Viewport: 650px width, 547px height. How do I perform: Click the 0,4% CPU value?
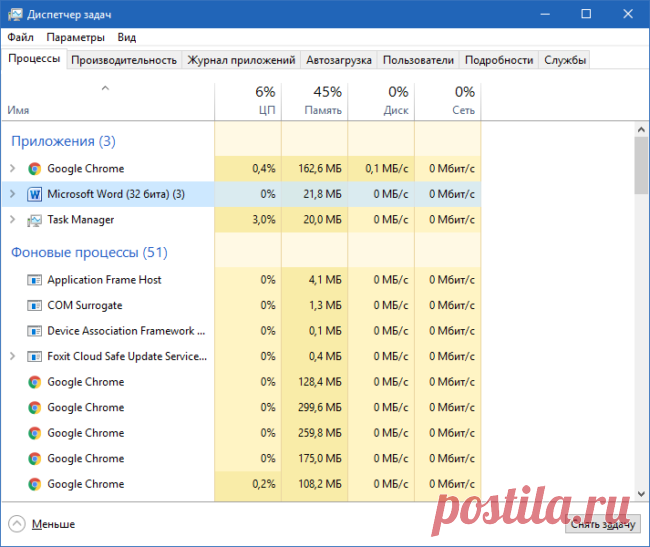point(264,169)
